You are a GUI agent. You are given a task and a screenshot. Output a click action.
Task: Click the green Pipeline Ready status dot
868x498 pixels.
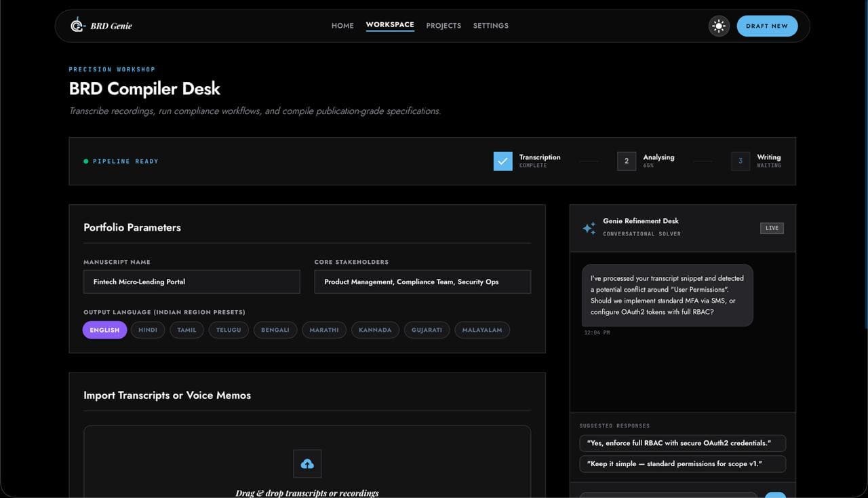(86, 161)
